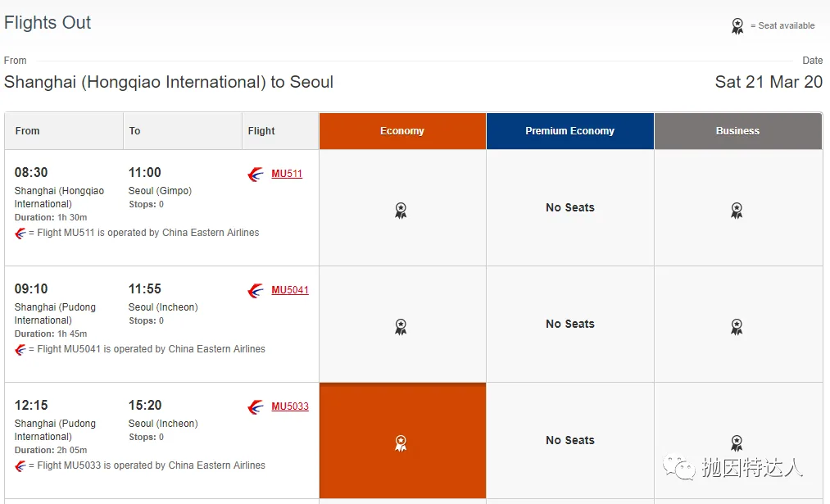This screenshot has width=830, height=504.
Task: Open MU5041 flight details link
Action: click(x=290, y=290)
